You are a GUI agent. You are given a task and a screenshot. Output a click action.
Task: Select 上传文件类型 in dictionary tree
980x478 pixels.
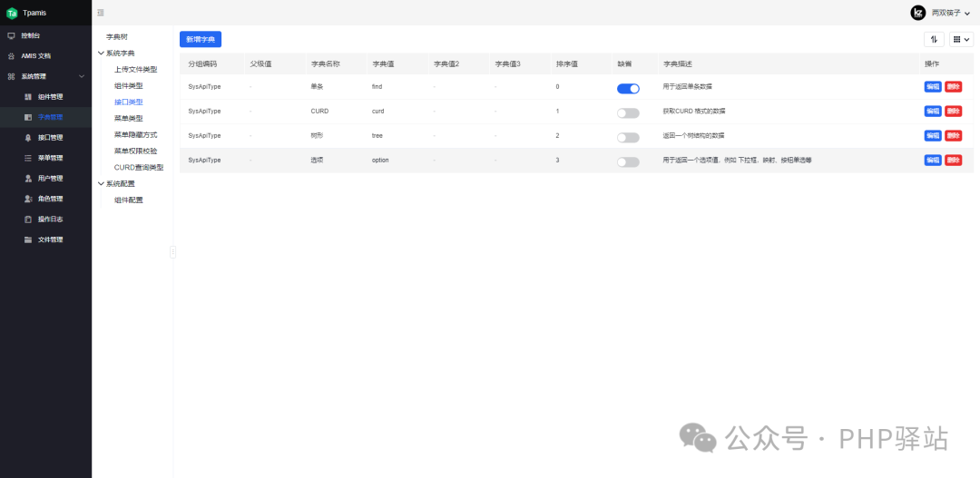tap(135, 69)
